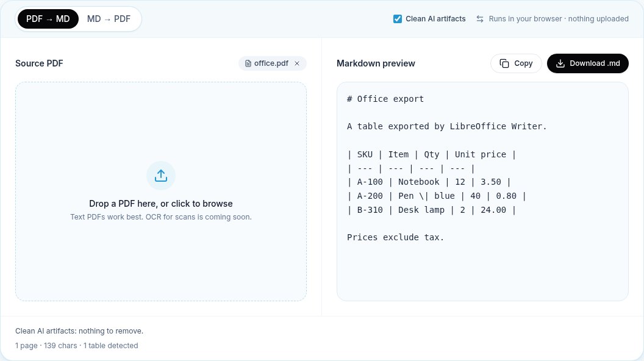Click the Download .md button
The width and height of the screenshot is (644, 361).
(588, 63)
